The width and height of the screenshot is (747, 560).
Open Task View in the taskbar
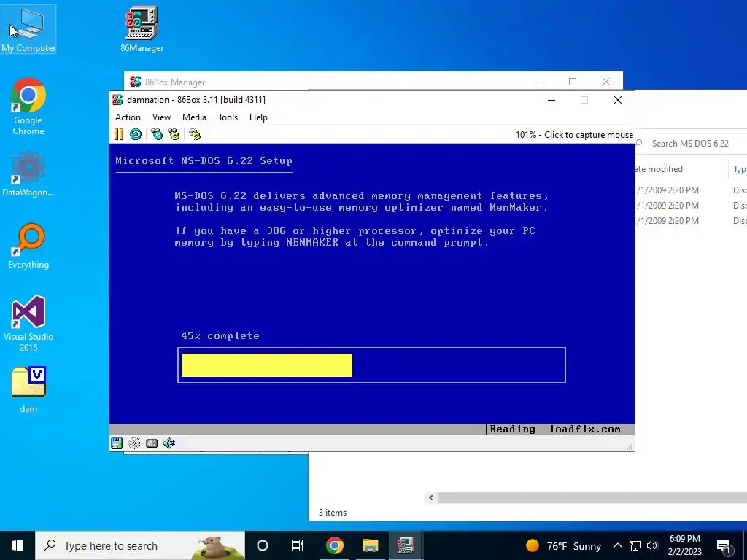coord(298,545)
